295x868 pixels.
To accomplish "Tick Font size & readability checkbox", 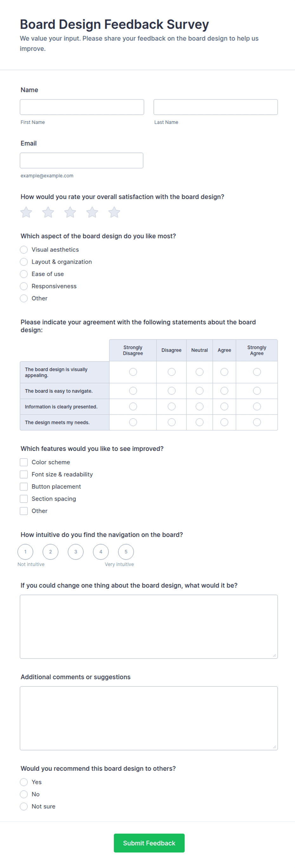I will click(23, 474).
